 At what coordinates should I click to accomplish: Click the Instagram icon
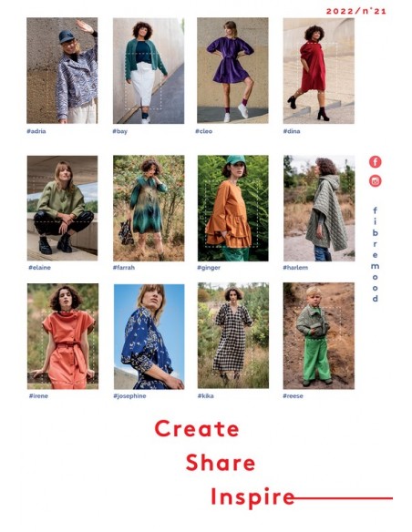click(375, 181)
